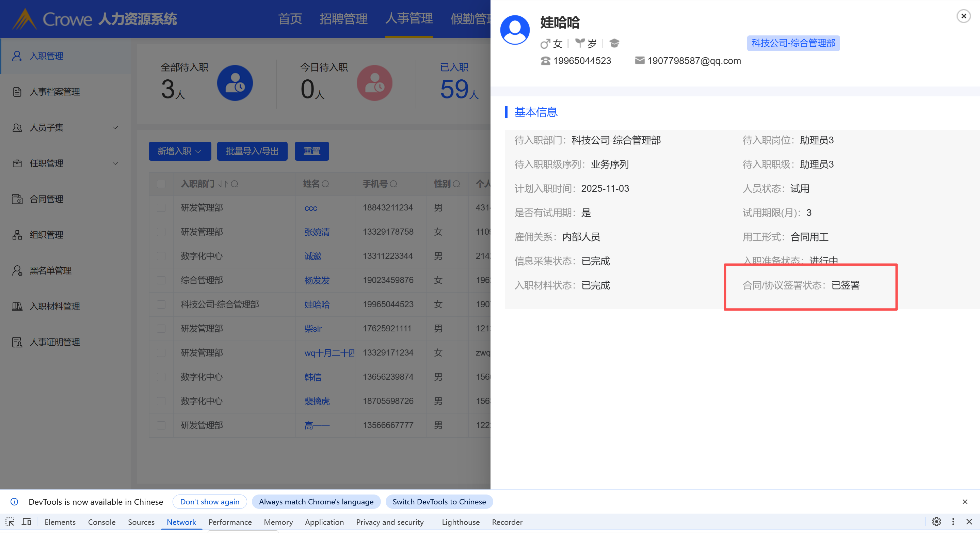Select checkbox for the 张婉清 row

pyautogui.click(x=161, y=232)
